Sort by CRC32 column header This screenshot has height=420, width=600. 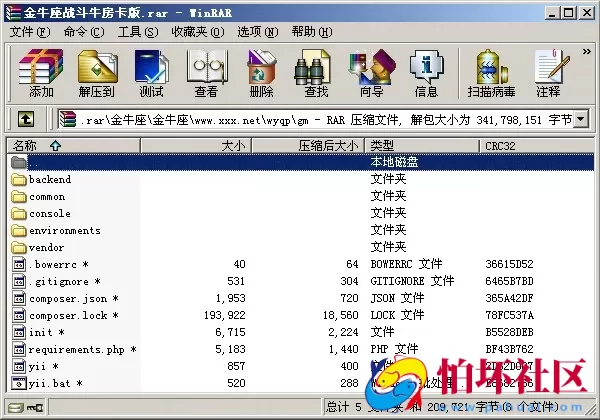[536, 146]
